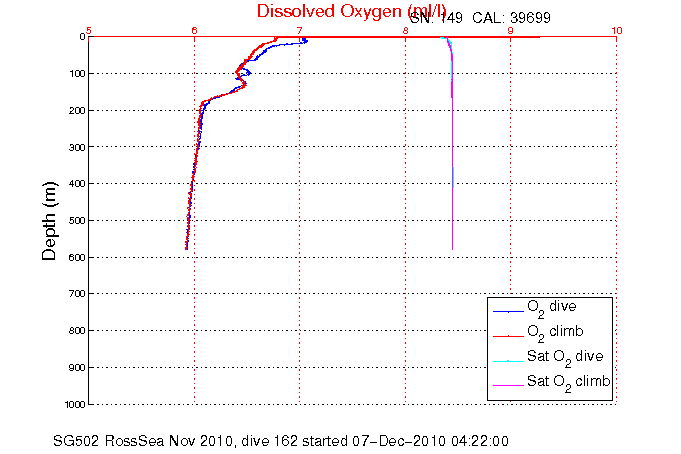The image size is (681, 454).
Task: Click the depth tick label '300'
Action: [x=77, y=147]
